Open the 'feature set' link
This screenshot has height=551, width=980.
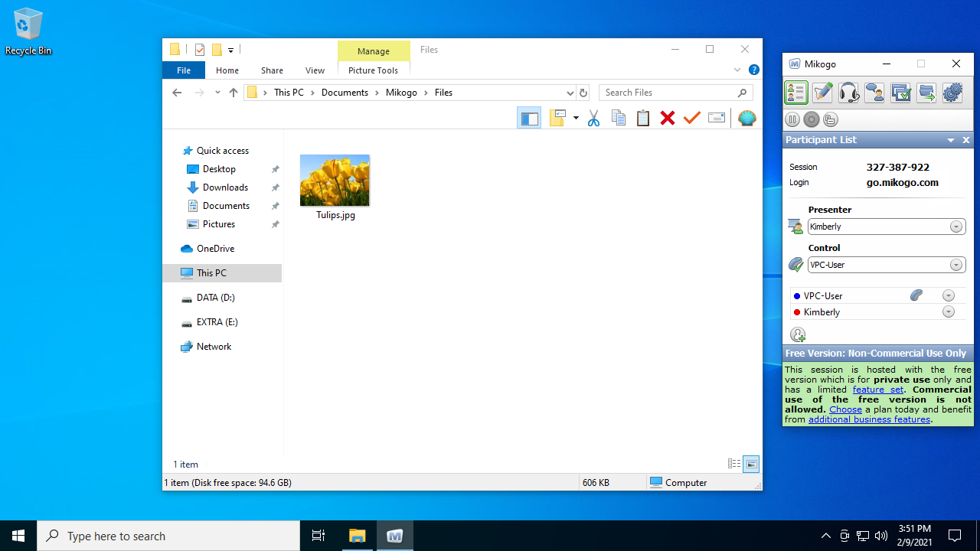(x=877, y=390)
